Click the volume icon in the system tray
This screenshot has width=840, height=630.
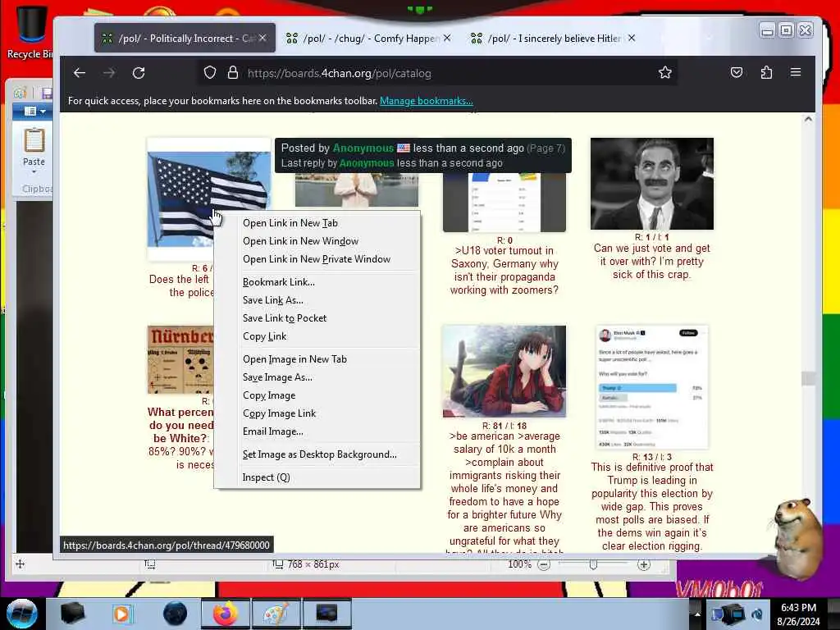(x=757, y=614)
